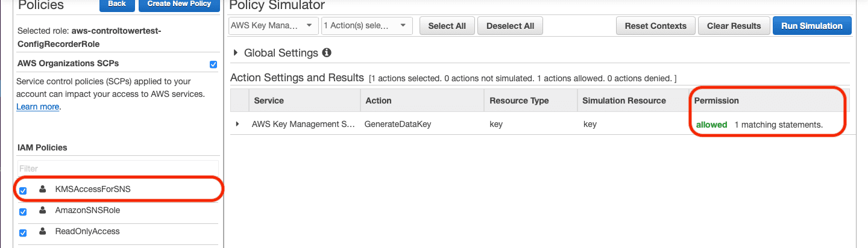Open the 1 Action(s) selected dropdown
This screenshot has width=868, height=248.
(x=366, y=26)
